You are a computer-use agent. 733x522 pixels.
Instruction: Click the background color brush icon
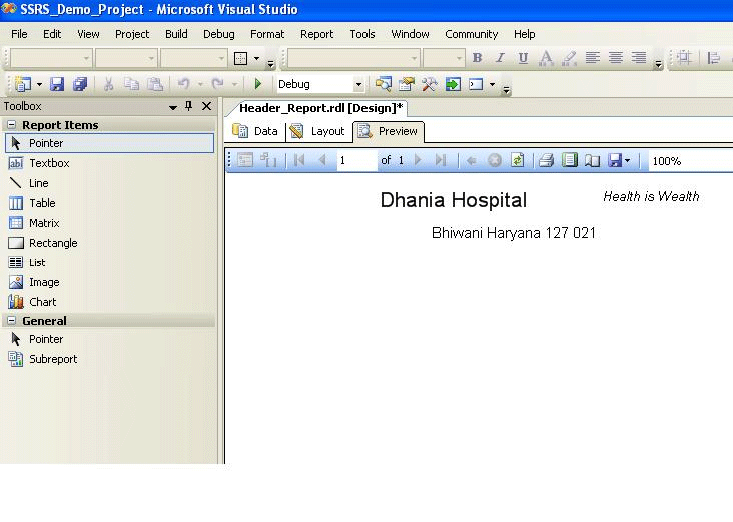tap(569, 58)
